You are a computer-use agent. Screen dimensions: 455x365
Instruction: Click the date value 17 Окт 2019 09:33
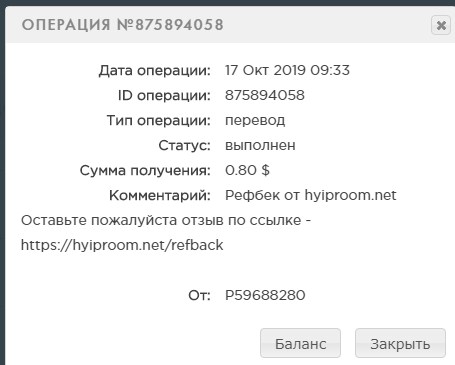(x=287, y=70)
